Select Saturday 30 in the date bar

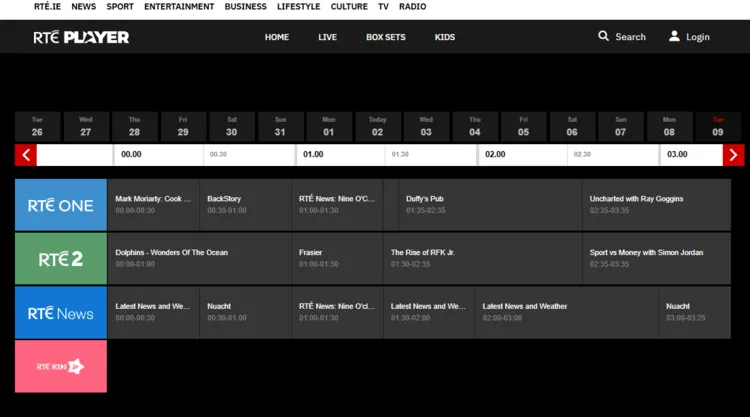(232, 127)
